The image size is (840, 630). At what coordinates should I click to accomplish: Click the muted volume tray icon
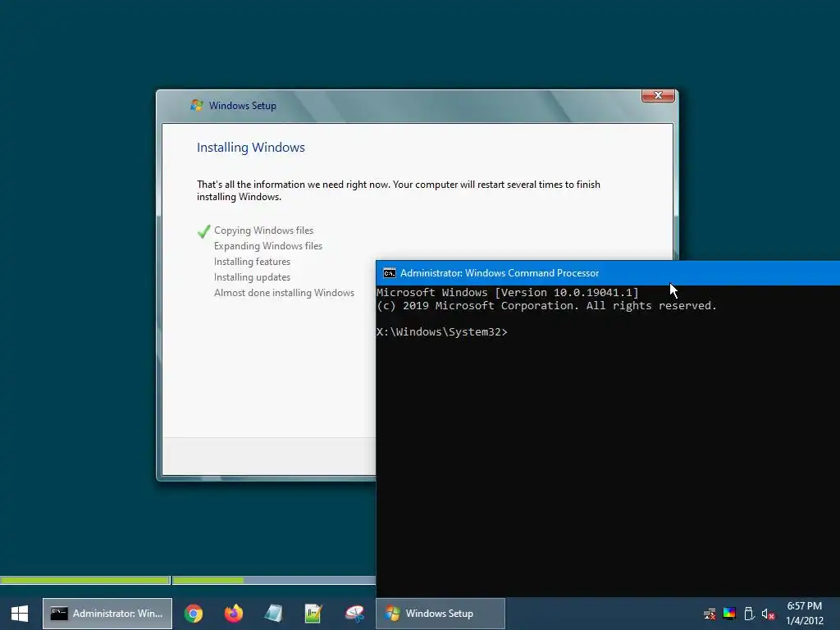click(768, 614)
